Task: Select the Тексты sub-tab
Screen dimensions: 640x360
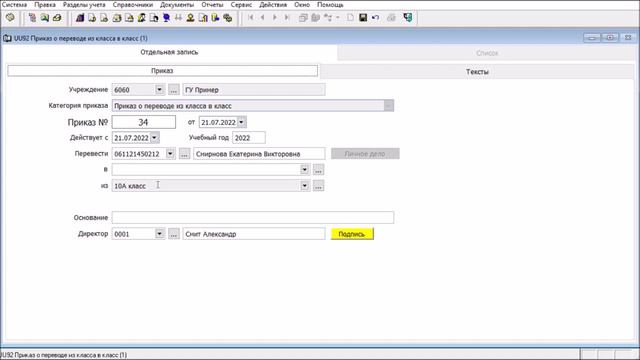Action: click(477, 71)
